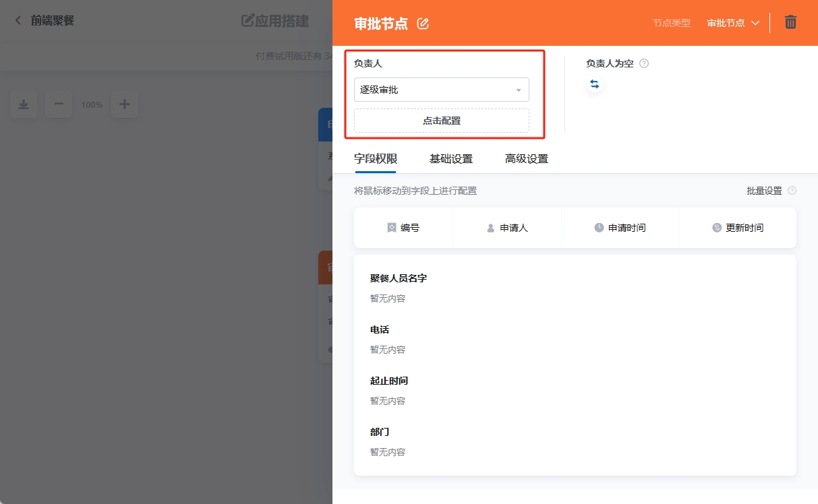The height and width of the screenshot is (504, 818).
Task: Delete the node using the trash icon
Action: coord(790,22)
